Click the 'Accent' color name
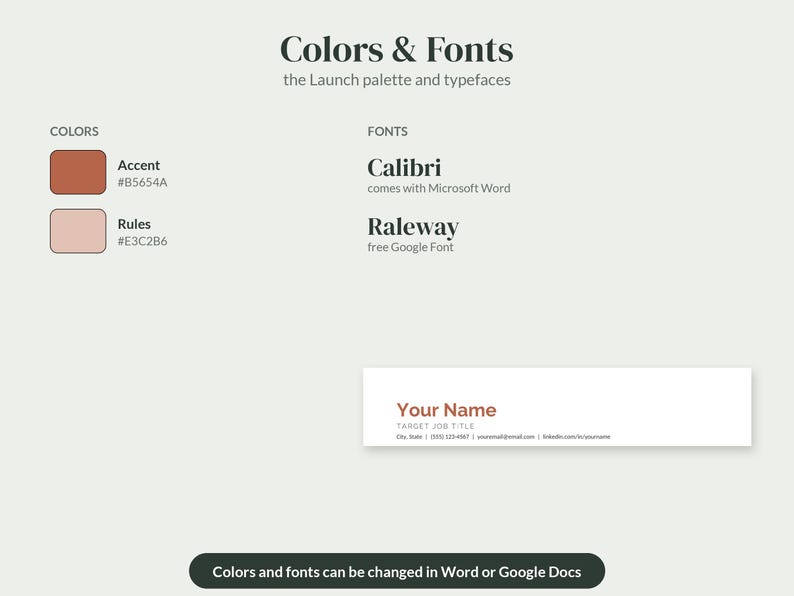This screenshot has width=794, height=596. click(x=139, y=166)
